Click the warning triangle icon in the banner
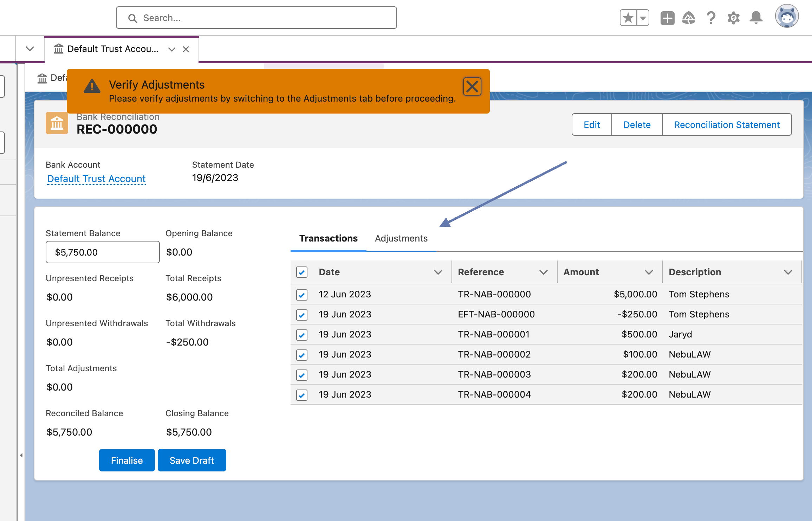812x521 pixels. pos(92,86)
